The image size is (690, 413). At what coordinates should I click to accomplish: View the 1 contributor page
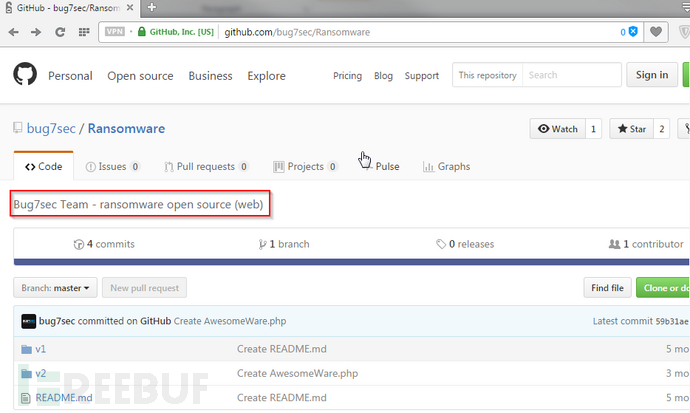click(646, 244)
